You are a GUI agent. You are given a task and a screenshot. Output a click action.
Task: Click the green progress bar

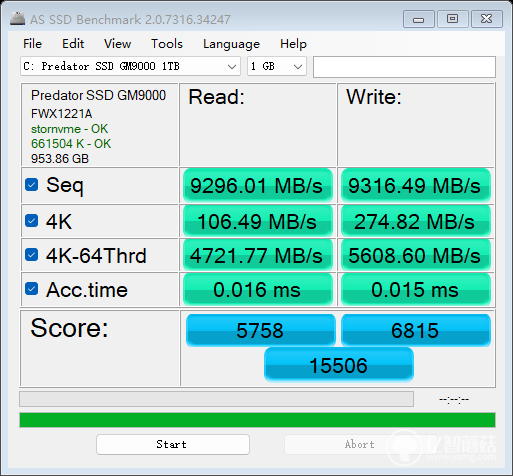[x=257, y=420]
